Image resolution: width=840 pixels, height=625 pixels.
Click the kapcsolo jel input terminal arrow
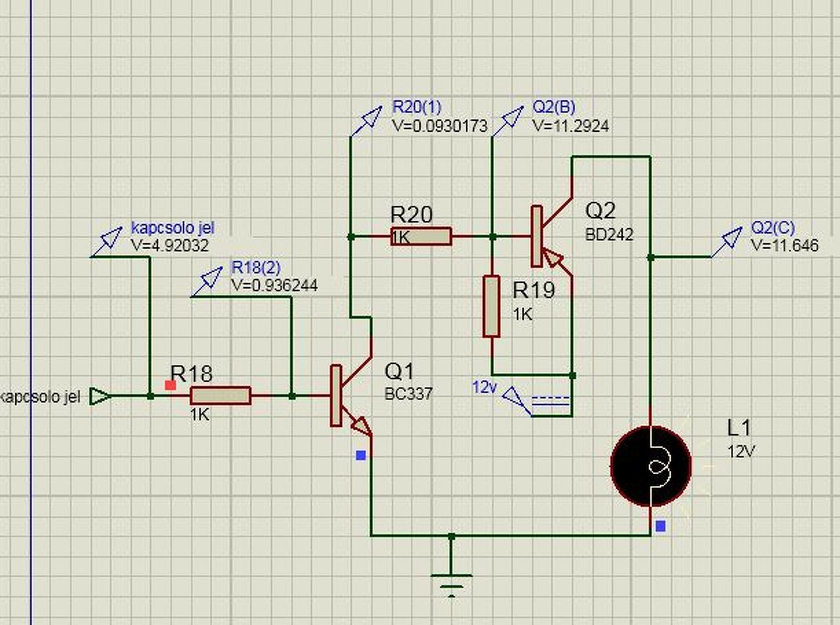100,396
